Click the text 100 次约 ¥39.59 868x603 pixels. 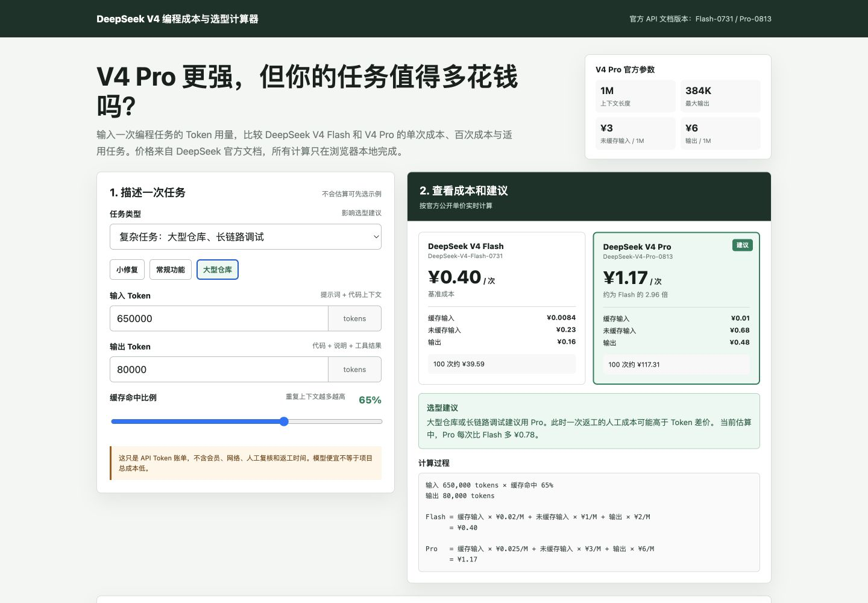pyautogui.click(x=459, y=364)
